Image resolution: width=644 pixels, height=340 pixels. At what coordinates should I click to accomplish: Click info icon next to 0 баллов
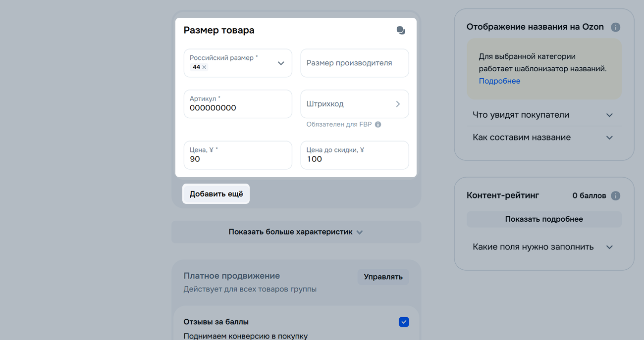615,195
